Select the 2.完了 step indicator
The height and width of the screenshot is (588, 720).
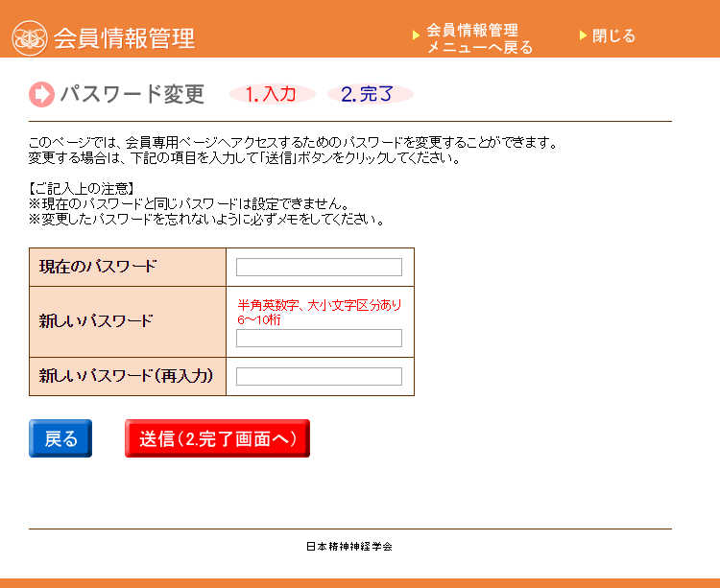[x=371, y=94]
